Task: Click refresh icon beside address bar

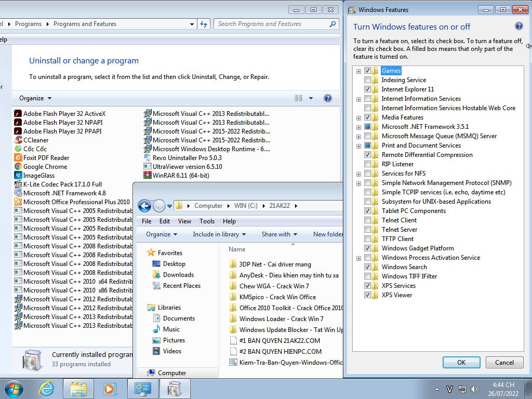Action: pyautogui.click(x=204, y=24)
